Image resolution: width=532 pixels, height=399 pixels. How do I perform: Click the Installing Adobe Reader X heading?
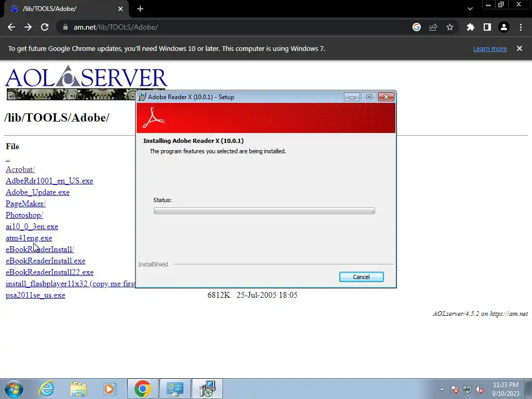193,141
